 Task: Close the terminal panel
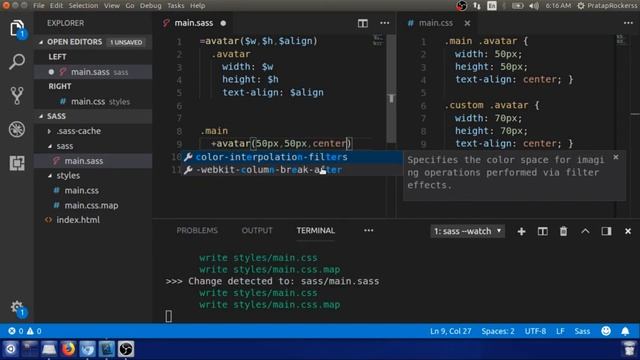(x=628, y=231)
